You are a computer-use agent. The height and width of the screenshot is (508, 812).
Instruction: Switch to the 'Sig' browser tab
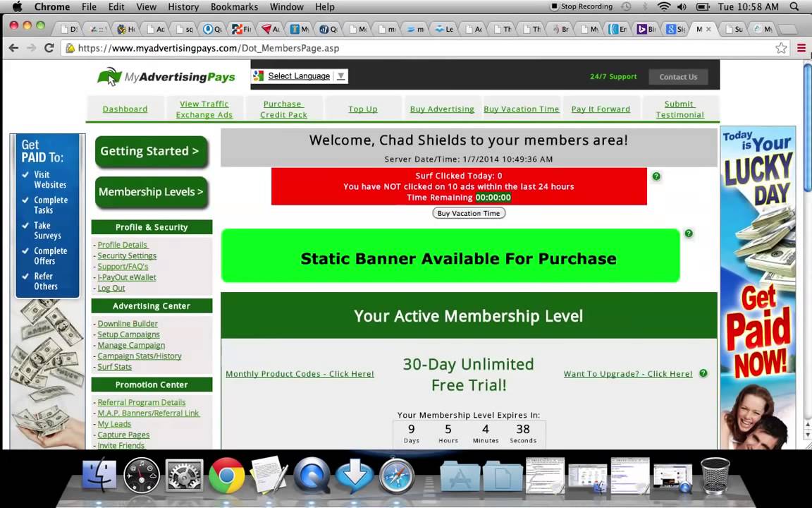(675, 29)
